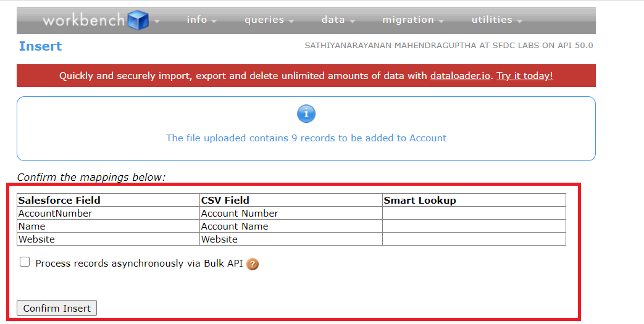Select the 9 records to be added message
This screenshot has width=644, height=324.
[x=306, y=138]
